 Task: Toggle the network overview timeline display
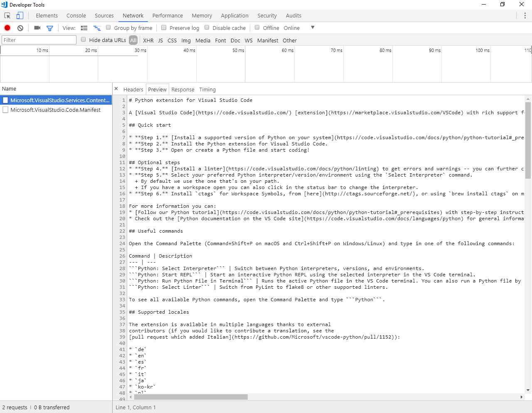(97, 28)
